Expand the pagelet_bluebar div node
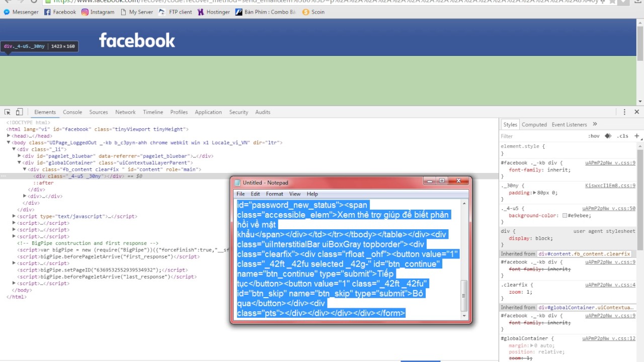 20,156
